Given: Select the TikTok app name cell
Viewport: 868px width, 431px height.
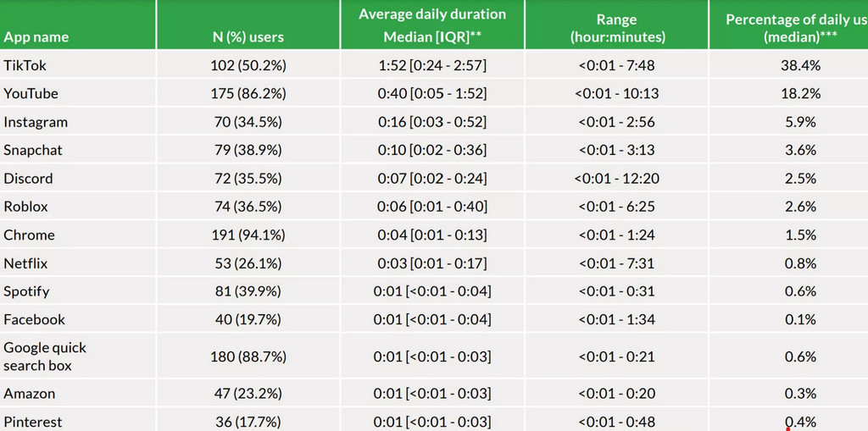Looking at the screenshot, I should click(x=24, y=65).
